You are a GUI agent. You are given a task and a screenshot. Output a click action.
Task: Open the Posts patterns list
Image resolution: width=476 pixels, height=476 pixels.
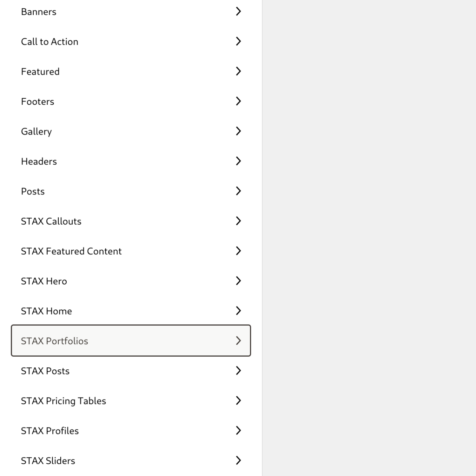(x=131, y=191)
